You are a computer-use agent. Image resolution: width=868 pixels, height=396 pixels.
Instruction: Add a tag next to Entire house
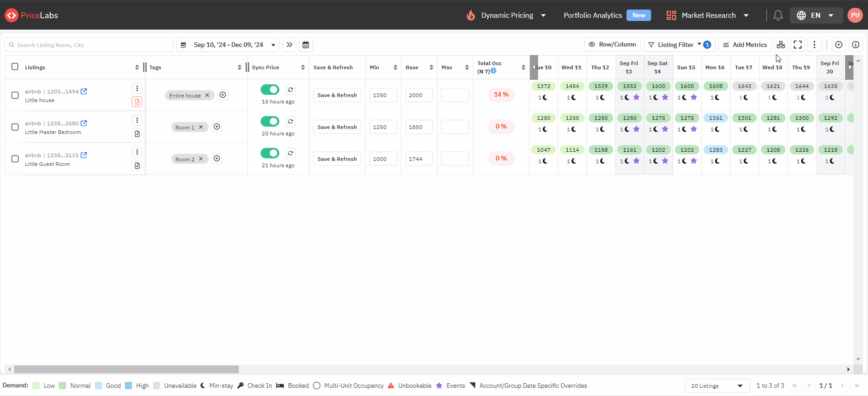[x=223, y=95]
